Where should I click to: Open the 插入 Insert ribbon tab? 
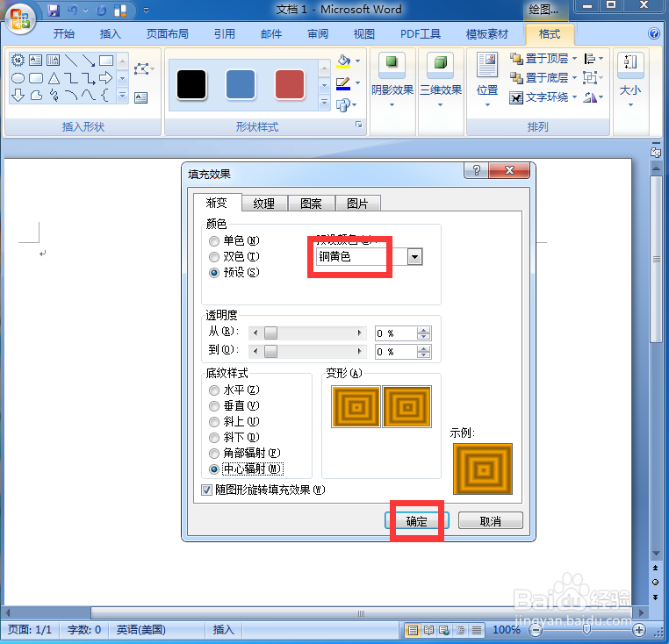110,33
